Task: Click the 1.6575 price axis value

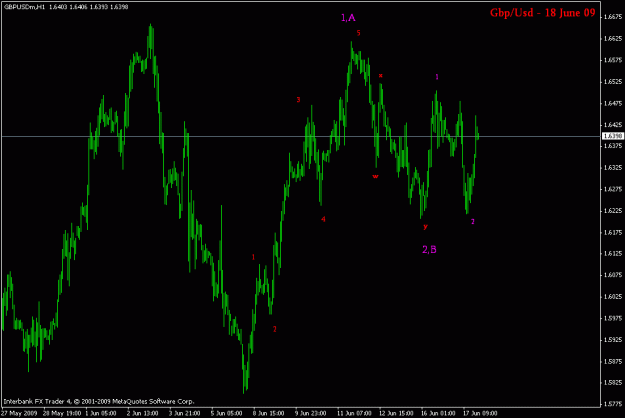Action: click(613, 60)
